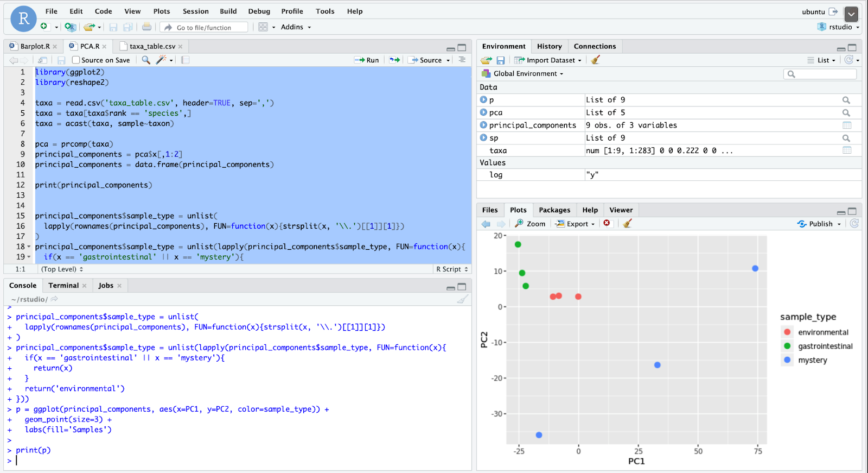Image resolution: width=868 pixels, height=473 pixels.
Task: Click the previous plot arrow
Action: (x=486, y=224)
